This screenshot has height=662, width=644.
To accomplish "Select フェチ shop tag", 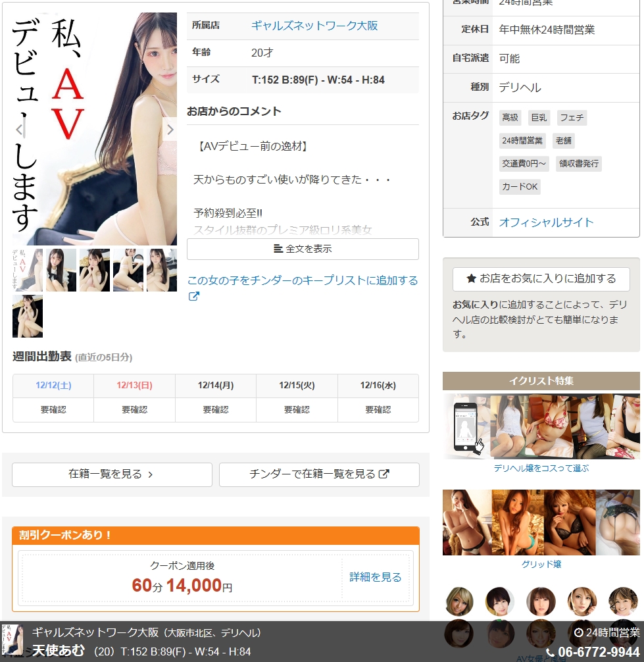I will (572, 117).
